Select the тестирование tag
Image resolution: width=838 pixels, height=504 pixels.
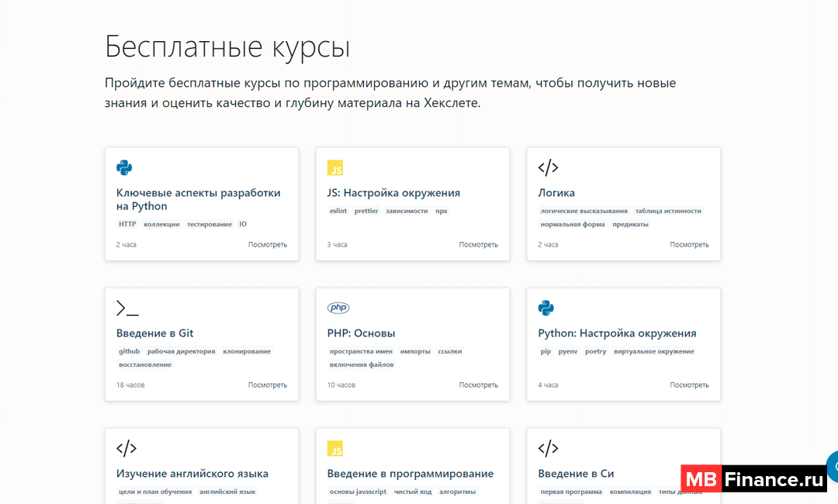click(x=209, y=224)
